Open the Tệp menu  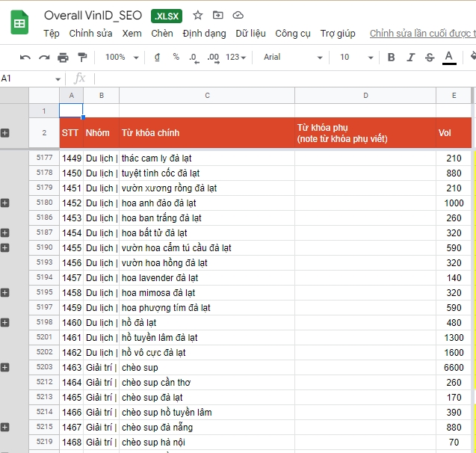52,34
